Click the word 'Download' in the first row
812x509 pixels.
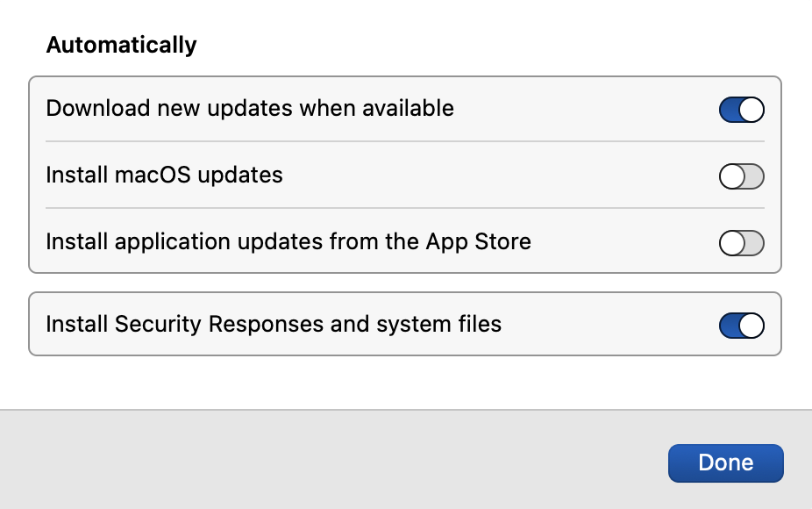tap(98, 108)
